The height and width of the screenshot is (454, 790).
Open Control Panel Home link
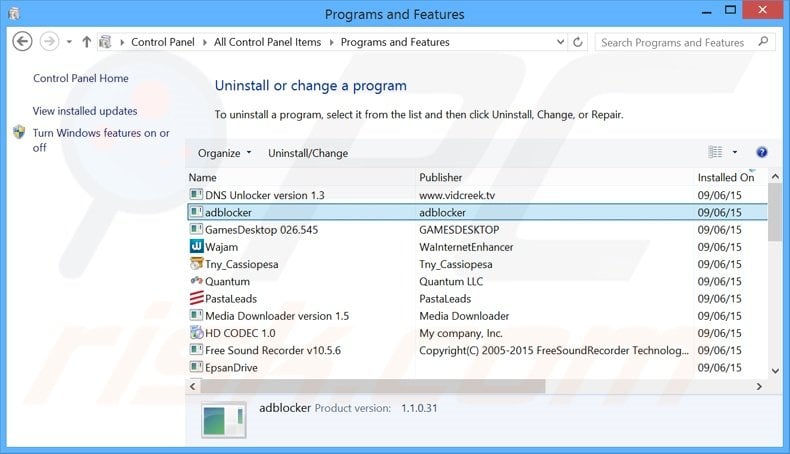click(x=81, y=78)
